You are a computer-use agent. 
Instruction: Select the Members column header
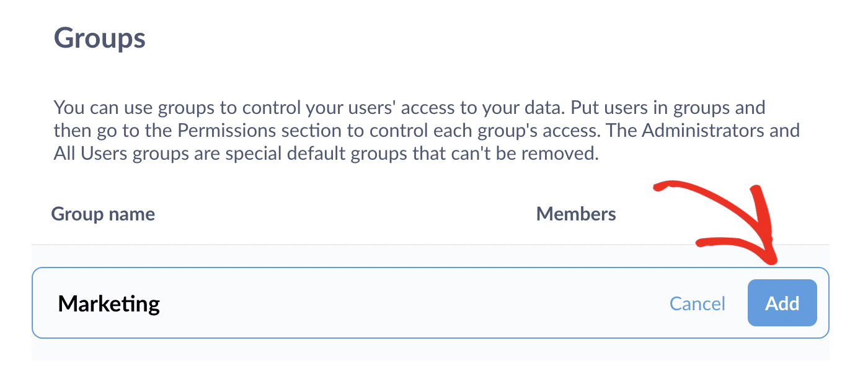click(576, 214)
